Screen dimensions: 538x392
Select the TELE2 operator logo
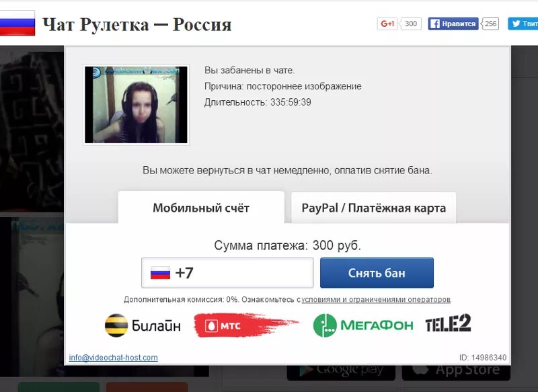click(x=448, y=323)
